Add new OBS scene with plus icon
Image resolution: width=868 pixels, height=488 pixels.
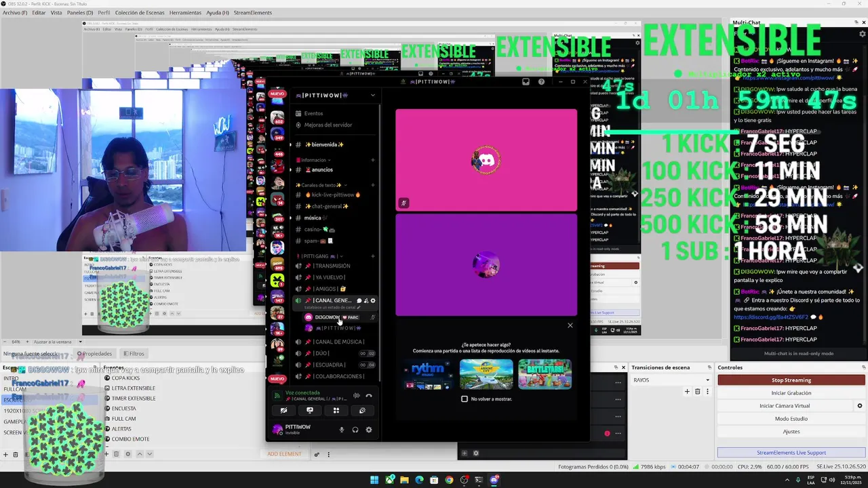pyautogui.click(x=5, y=454)
